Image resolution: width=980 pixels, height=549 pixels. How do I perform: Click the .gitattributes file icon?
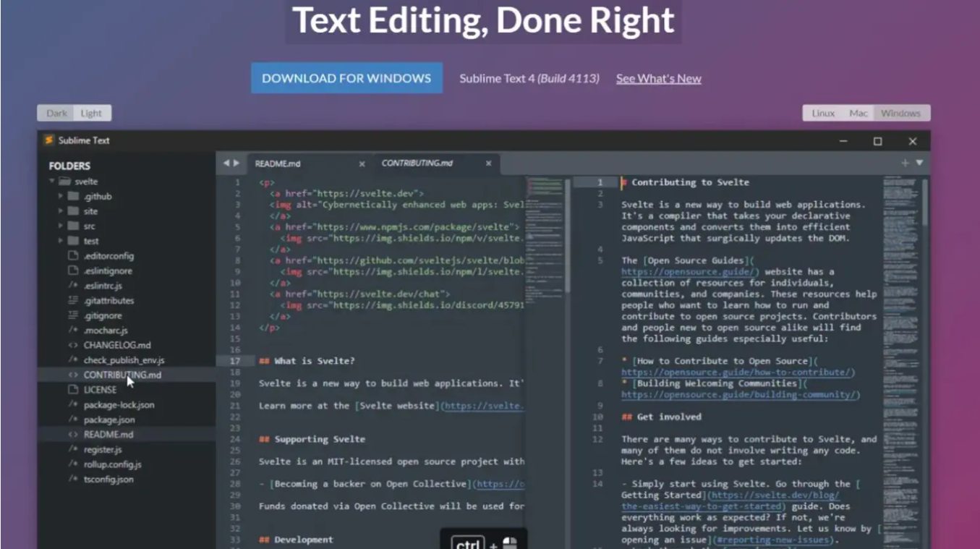[72, 300]
